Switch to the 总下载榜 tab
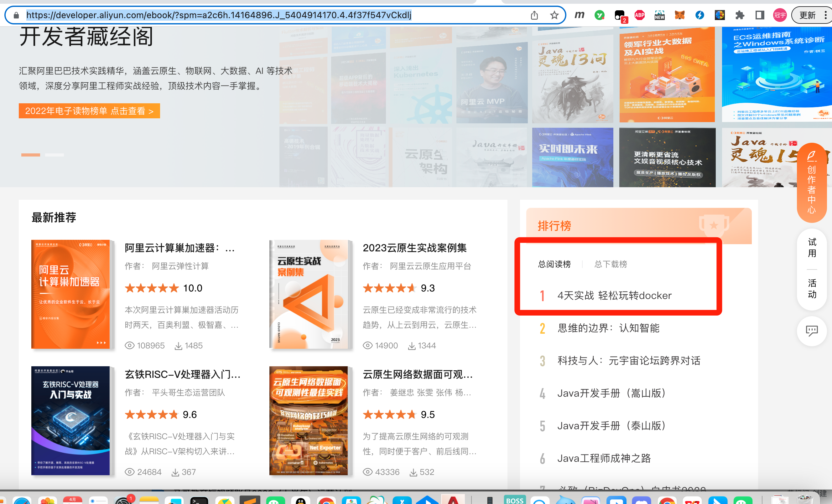832x504 pixels. click(x=611, y=264)
